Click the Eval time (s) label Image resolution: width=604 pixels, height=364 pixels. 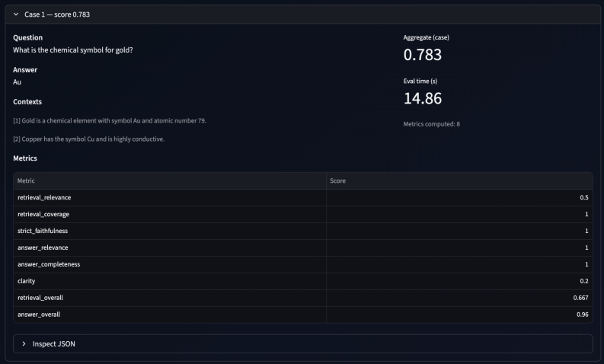point(420,81)
